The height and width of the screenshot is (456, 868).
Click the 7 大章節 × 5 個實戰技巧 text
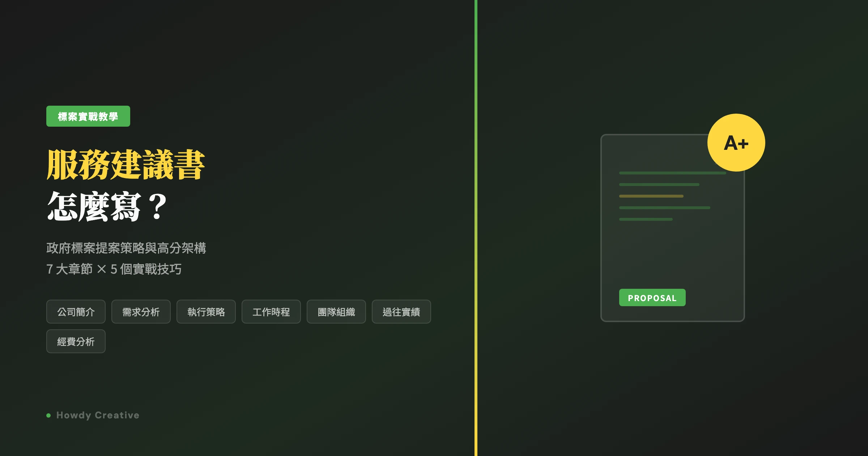114,269
